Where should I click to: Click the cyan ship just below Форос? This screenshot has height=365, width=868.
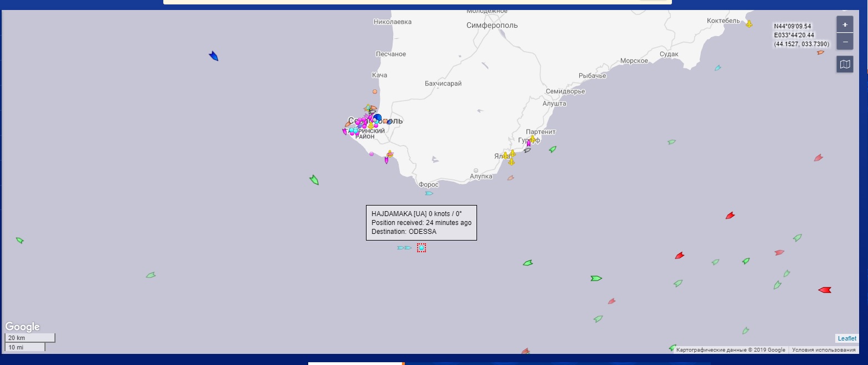click(x=429, y=193)
